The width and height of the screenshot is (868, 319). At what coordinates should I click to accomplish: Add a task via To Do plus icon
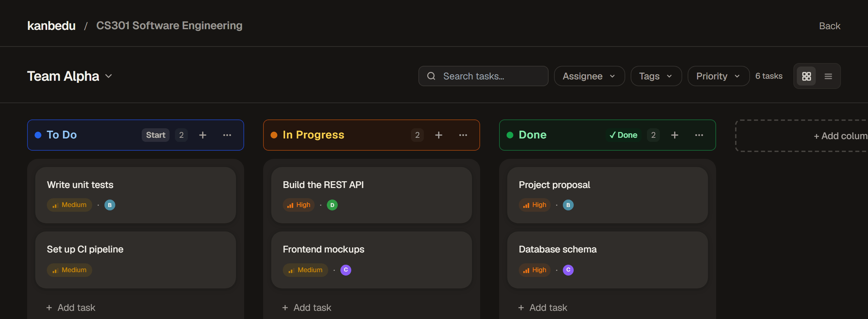[x=203, y=135]
